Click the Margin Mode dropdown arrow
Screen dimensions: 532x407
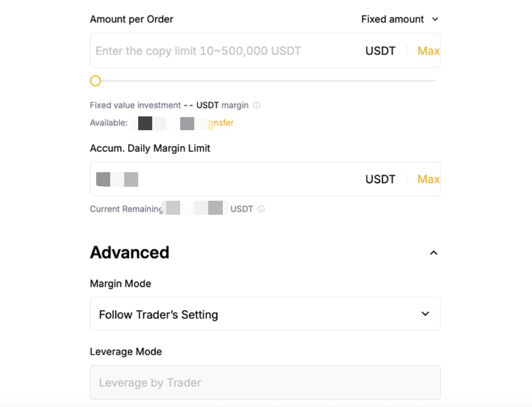[x=425, y=314]
